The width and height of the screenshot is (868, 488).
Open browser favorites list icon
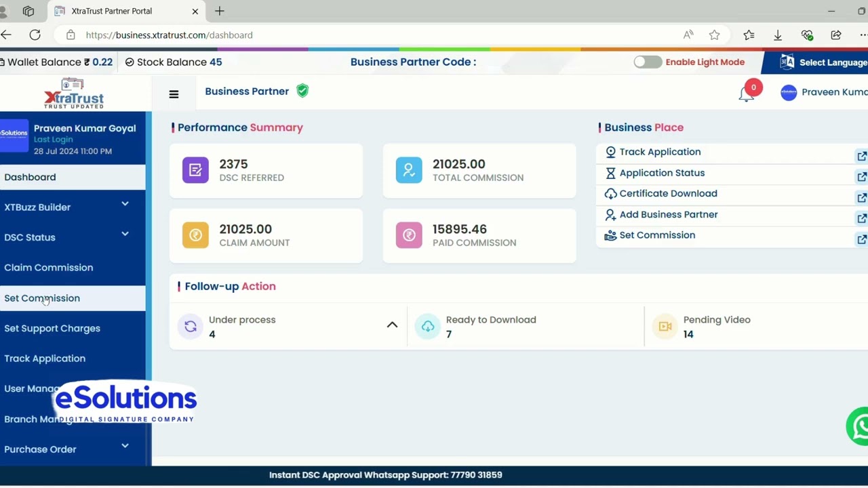[749, 35]
